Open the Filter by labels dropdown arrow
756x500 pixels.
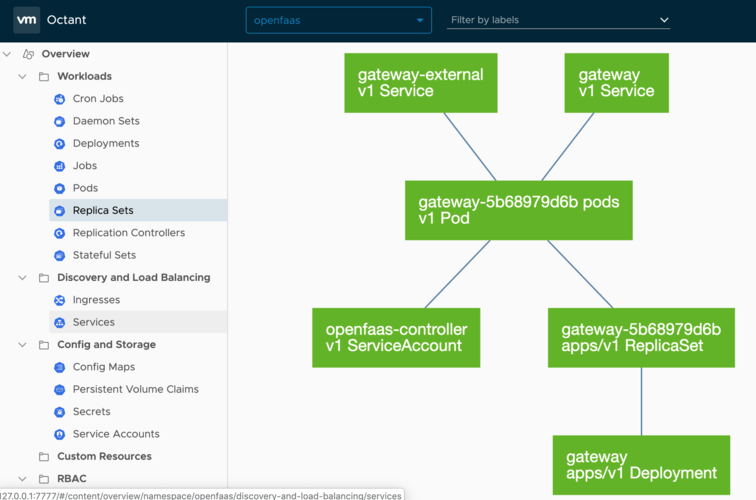[664, 20]
